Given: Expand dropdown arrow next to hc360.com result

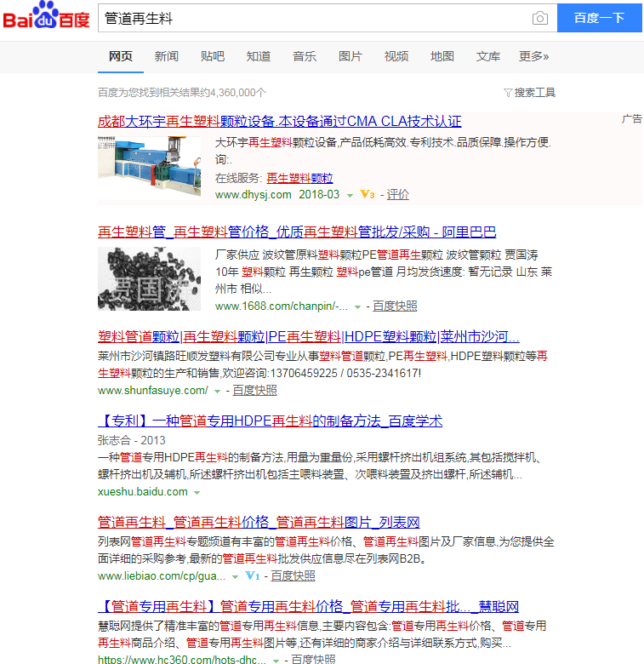Looking at the screenshot, I should (276, 661).
